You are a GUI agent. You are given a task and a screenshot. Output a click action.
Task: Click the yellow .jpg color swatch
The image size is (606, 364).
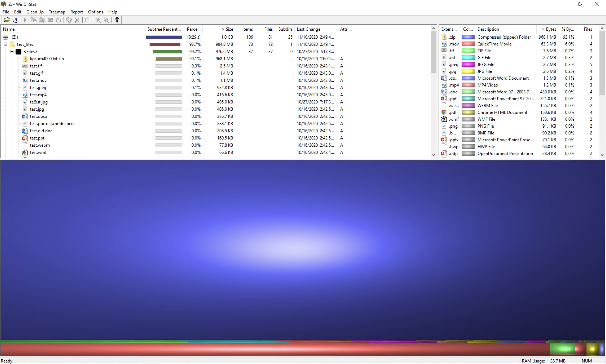(468, 72)
